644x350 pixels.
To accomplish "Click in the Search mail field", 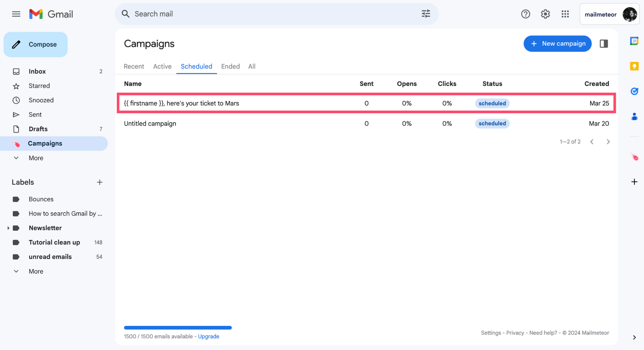I will (276, 14).
